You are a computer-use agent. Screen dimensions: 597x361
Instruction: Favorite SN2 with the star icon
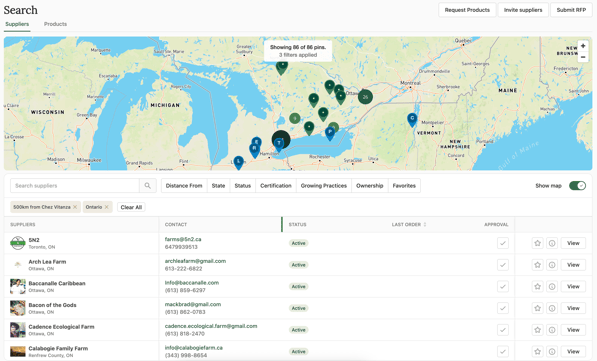pyautogui.click(x=537, y=243)
